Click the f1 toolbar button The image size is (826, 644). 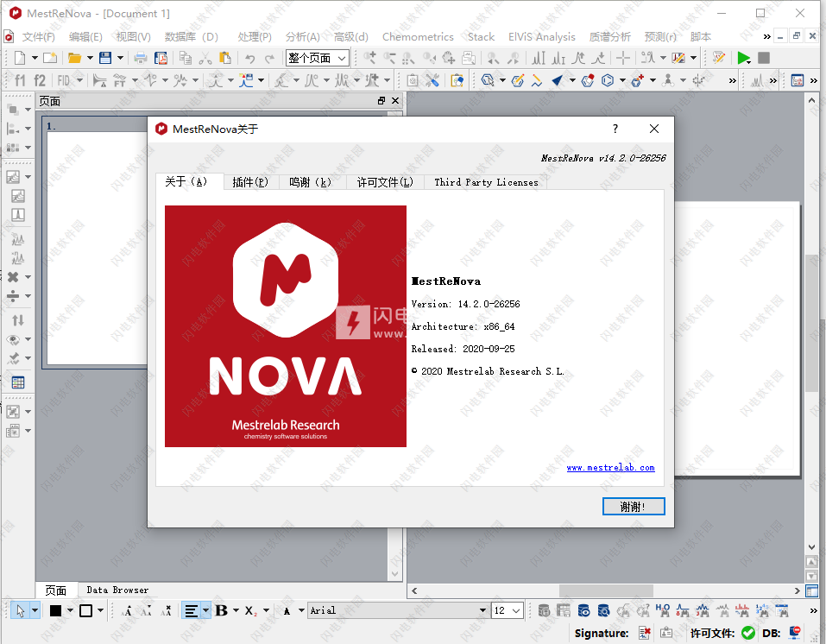coord(20,80)
